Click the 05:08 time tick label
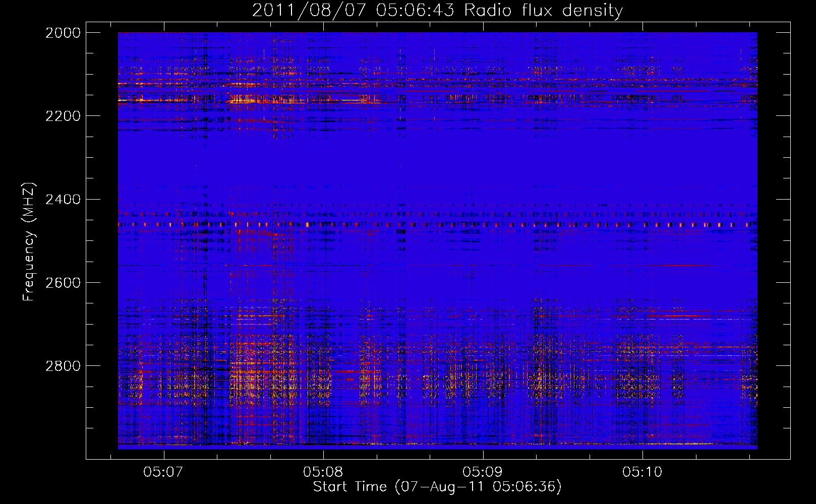Image resolution: width=816 pixels, height=504 pixels. 323,472
